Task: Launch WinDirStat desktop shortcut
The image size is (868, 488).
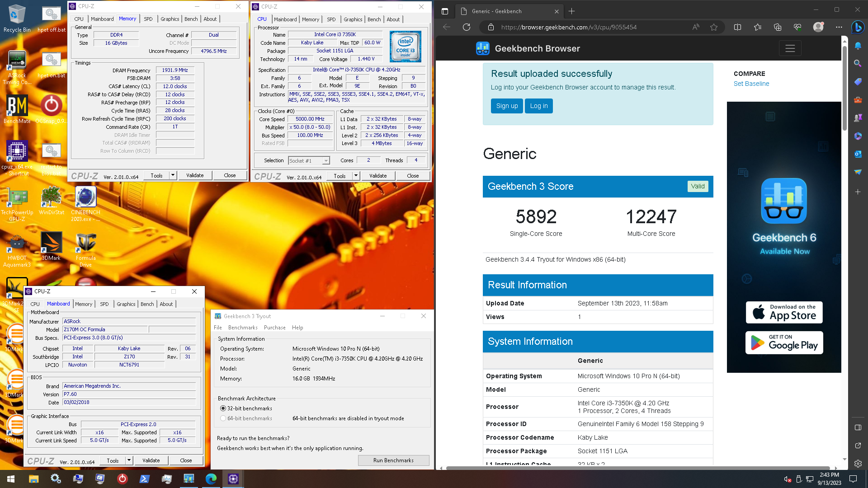Action: pos(52,201)
